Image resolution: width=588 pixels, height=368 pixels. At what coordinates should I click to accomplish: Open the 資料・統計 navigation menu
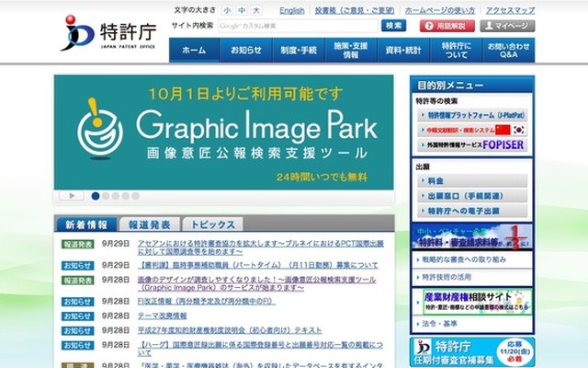point(403,50)
